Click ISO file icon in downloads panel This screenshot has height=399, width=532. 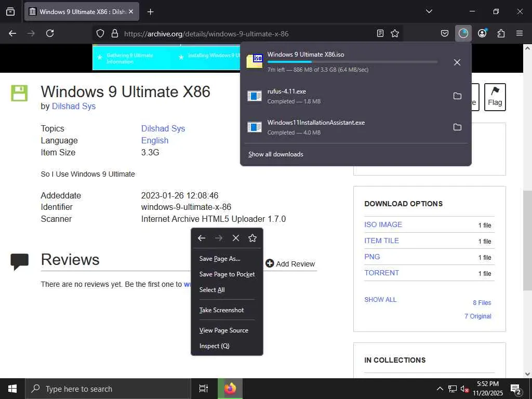[x=255, y=61]
